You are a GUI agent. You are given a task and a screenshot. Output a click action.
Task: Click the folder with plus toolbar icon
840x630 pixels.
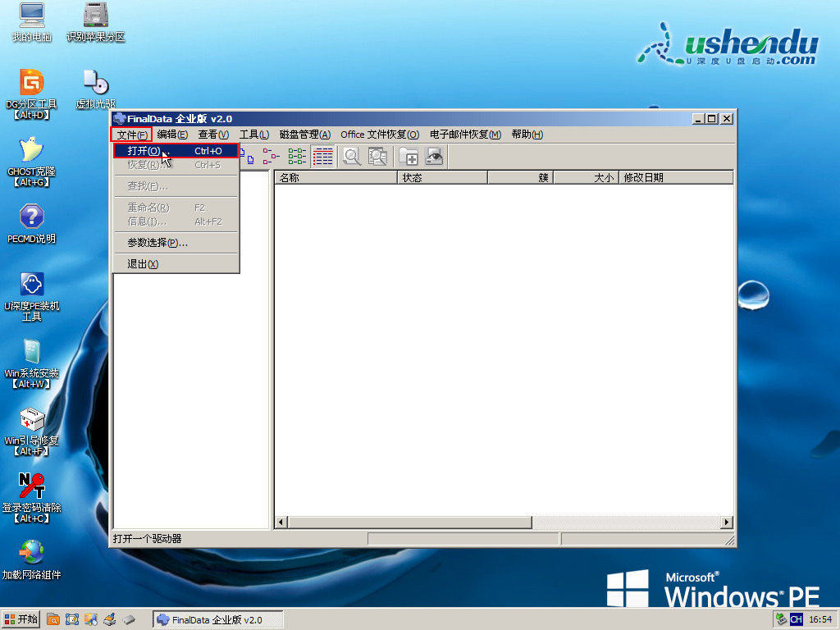coord(409,157)
